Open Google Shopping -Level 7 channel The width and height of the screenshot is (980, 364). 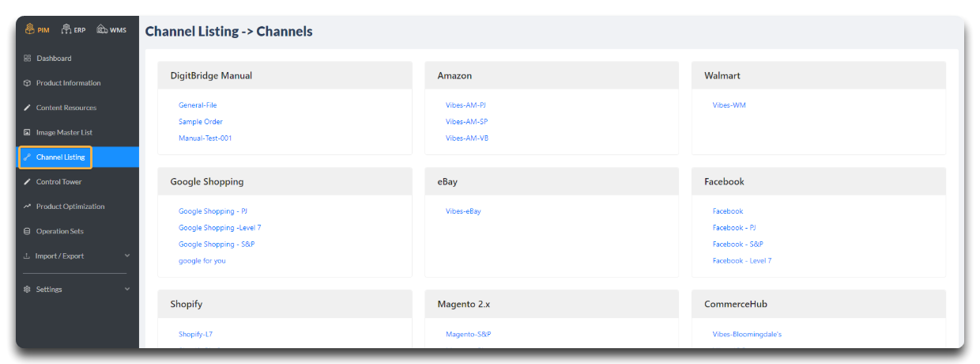coord(220,228)
